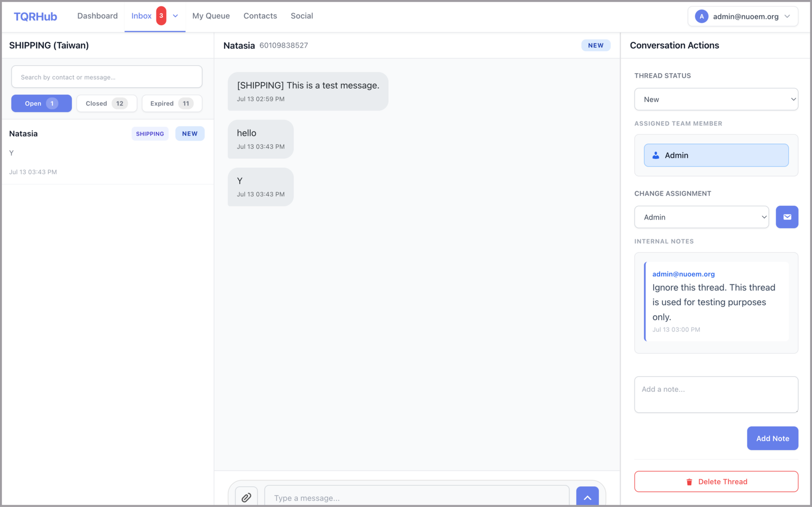Image resolution: width=812 pixels, height=507 pixels.
Task: Show Closed threads filter
Action: 107,104
